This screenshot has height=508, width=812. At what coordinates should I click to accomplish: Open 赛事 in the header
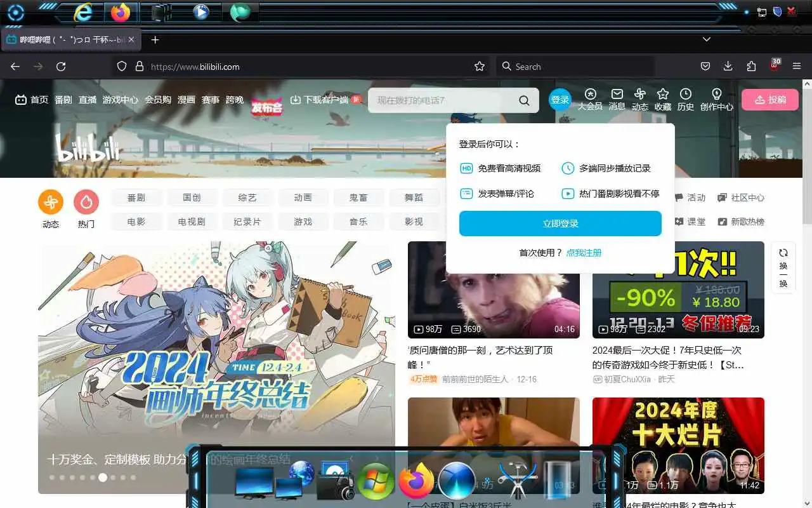[x=211, y=100]
